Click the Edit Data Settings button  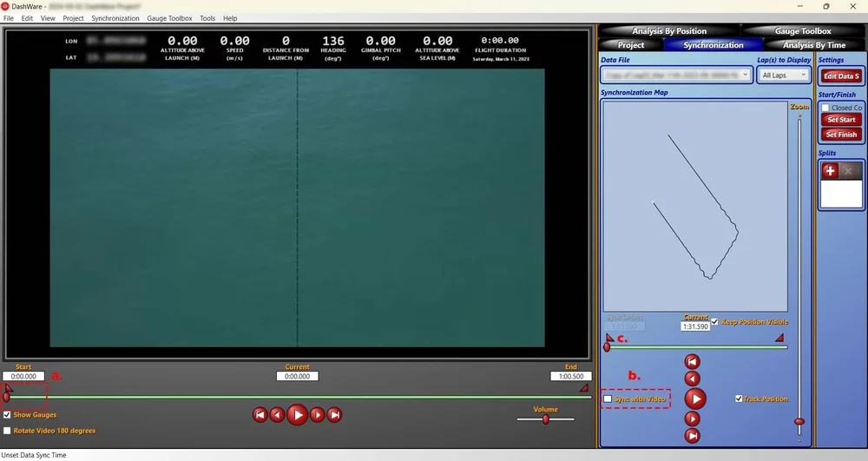pos(841,76)
